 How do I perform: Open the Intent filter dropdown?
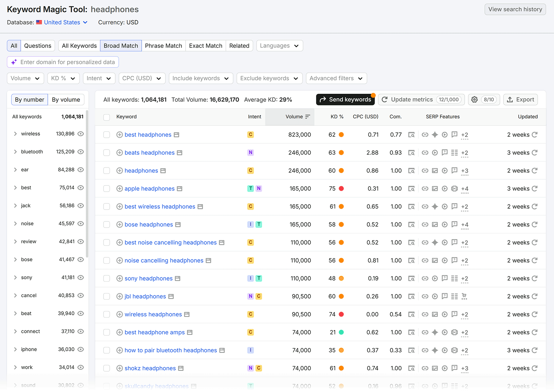pos(99,78)
